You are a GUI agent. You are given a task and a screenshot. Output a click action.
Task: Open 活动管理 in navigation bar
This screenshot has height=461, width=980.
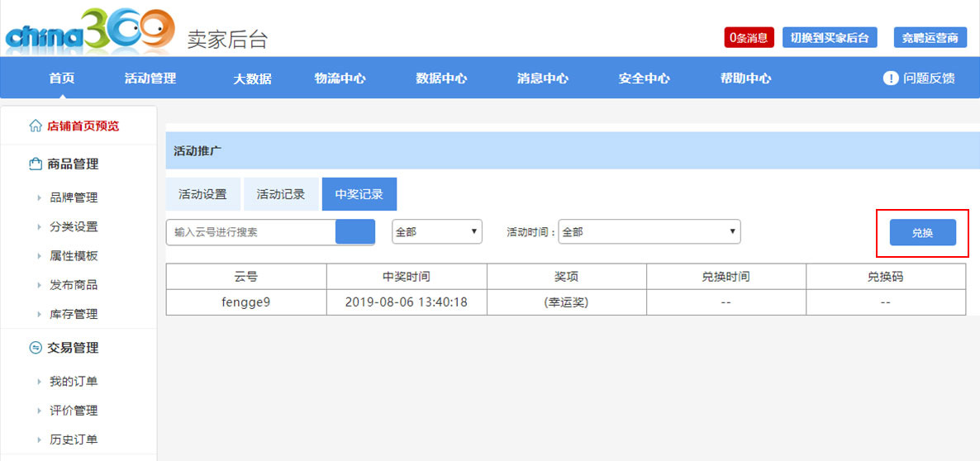150,78
